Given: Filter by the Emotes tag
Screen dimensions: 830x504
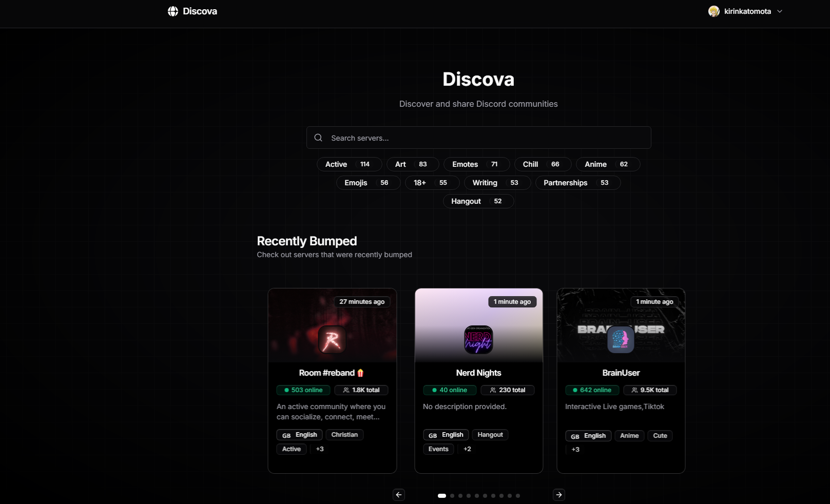Looking at the screenshot, I should (x=476, y=164).
